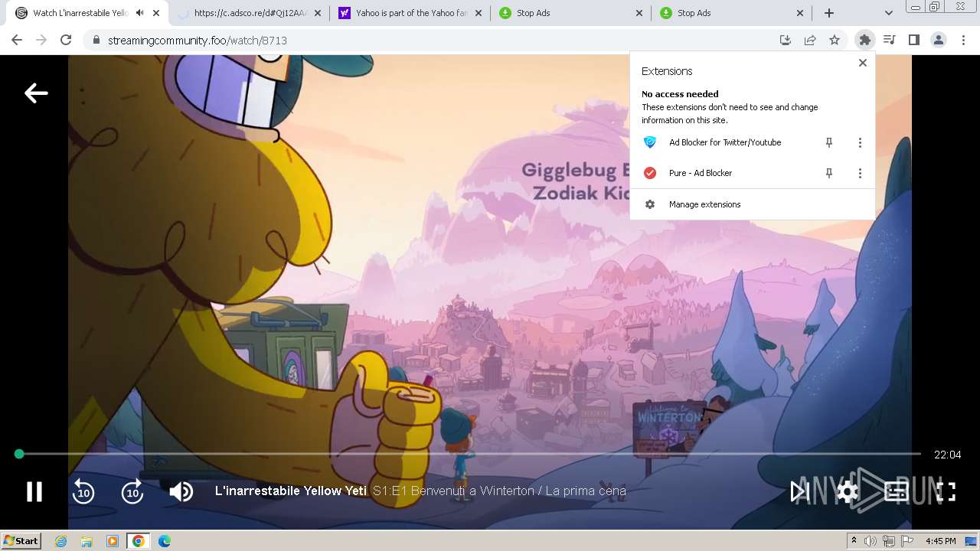This screenshot has width=980, height=551.
Task: Open the Windows Start menu
Action: point(21,541)
